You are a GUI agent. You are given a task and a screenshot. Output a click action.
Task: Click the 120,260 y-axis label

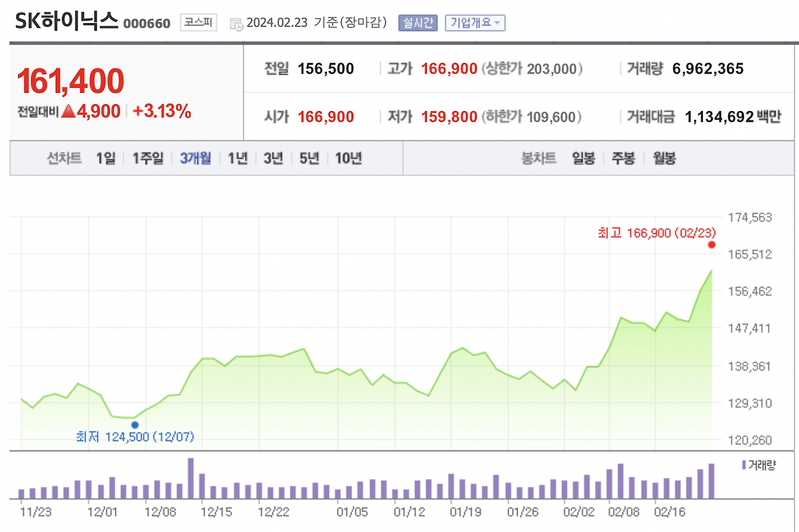pyautogui.click(x=750, y=440)
